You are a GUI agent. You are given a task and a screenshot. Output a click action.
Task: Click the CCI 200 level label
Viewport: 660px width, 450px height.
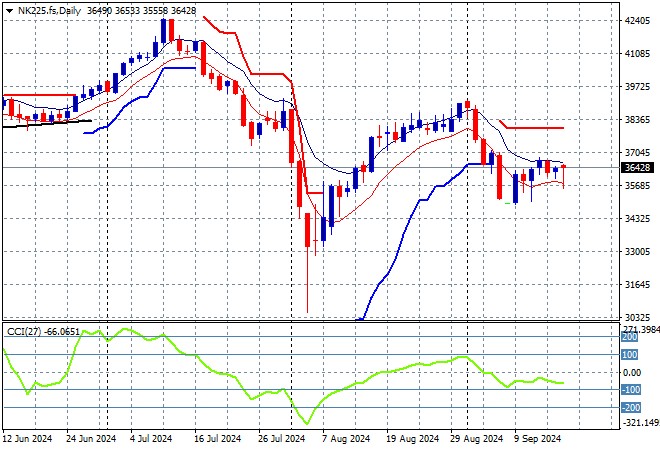click(630, 337)
